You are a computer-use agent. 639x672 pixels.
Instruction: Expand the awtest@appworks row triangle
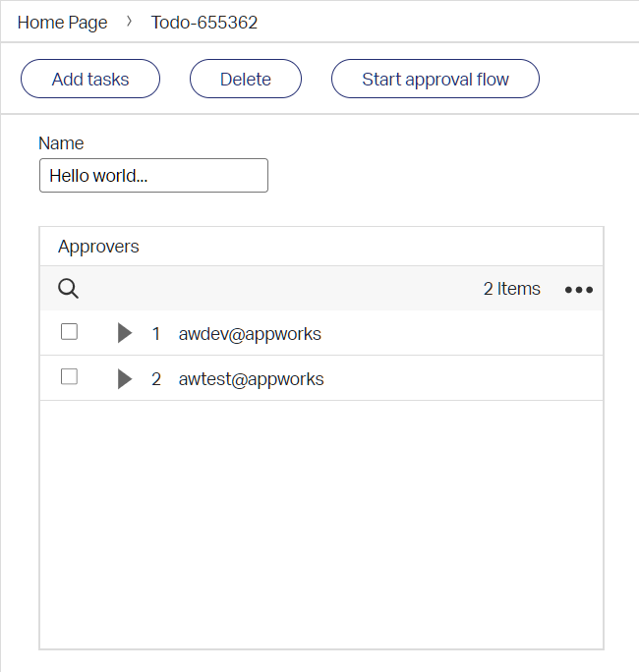[124, 379]
